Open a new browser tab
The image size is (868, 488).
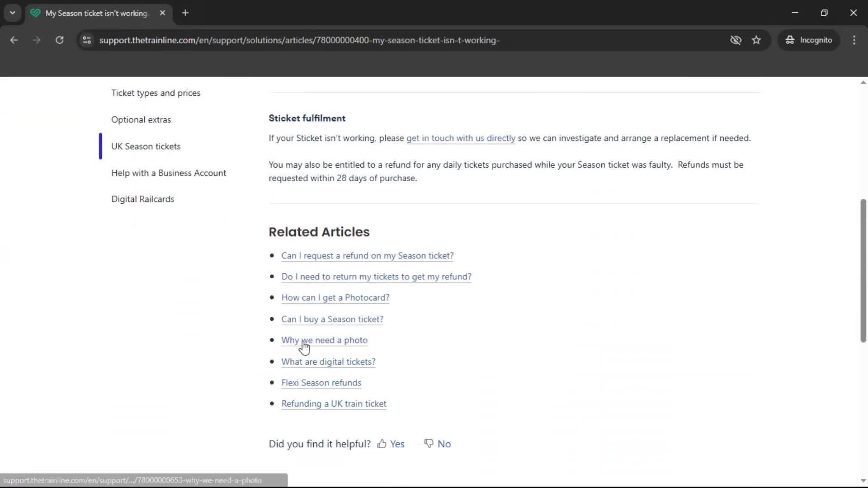click(x=185, y=13)
